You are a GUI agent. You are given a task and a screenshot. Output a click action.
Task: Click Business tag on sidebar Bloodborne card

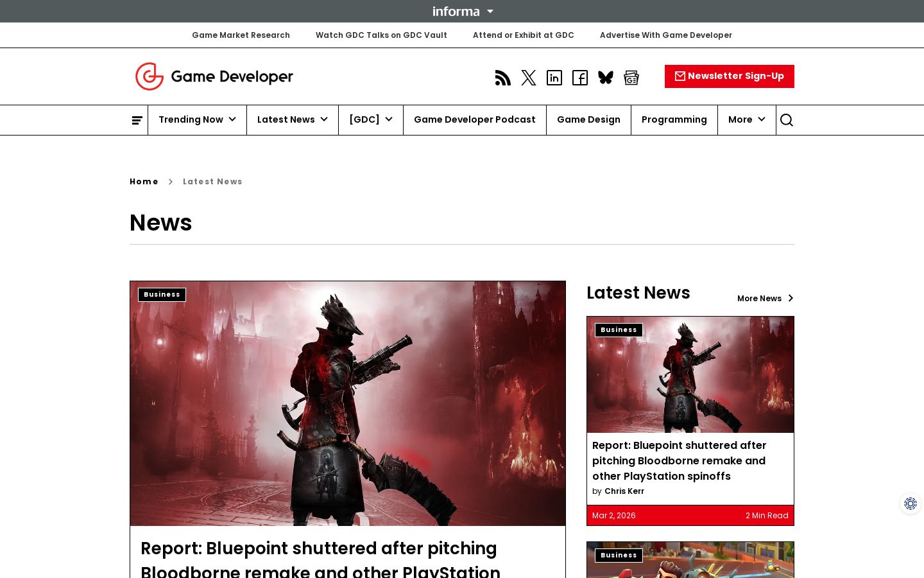coord(619,330)
